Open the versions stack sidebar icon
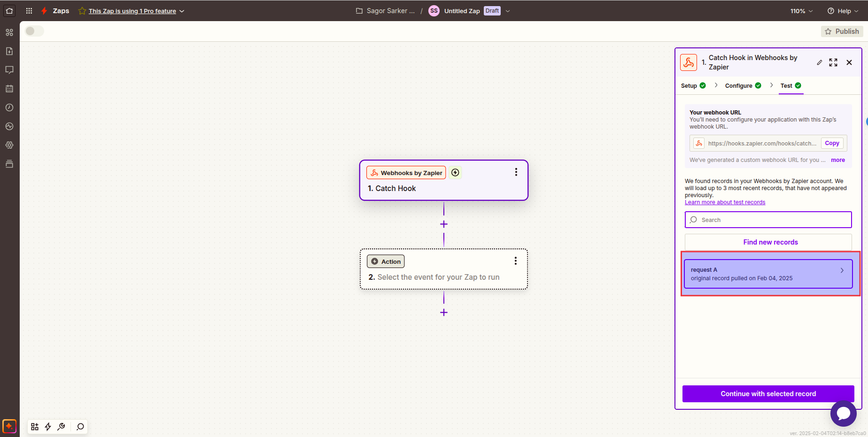 click(x=9, y=164)
